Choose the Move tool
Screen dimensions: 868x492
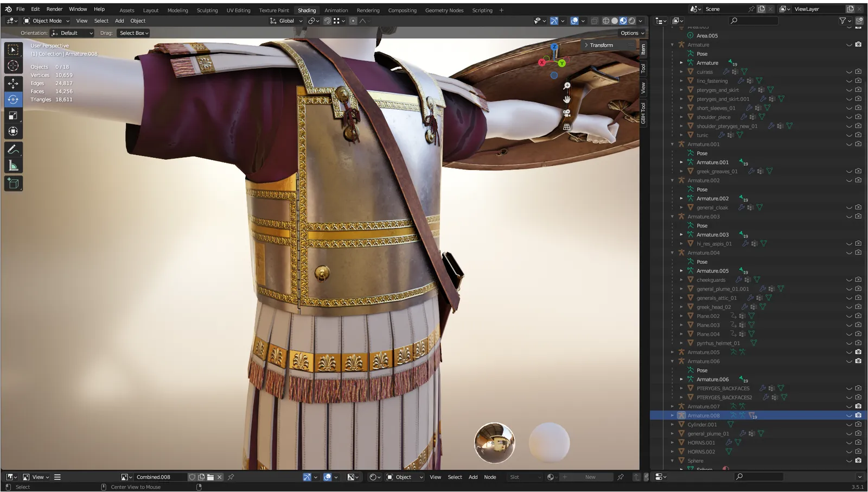tap(13, 83)
